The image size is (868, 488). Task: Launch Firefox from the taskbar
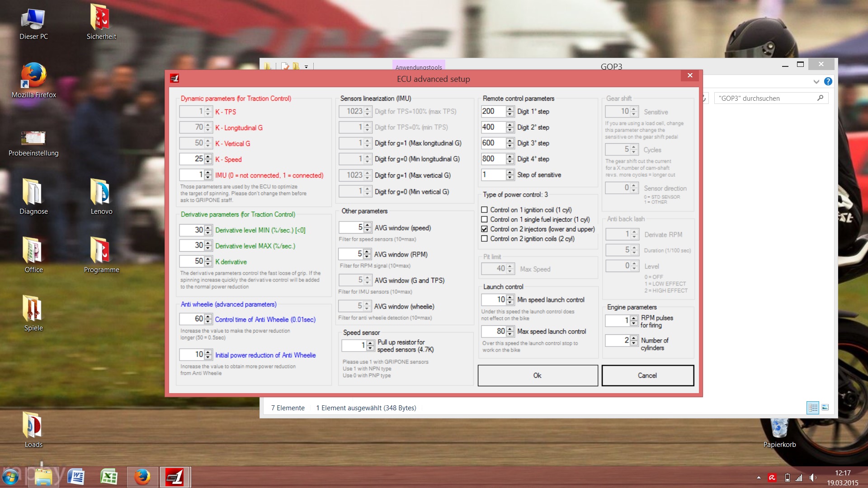pyautogui.click(x=142, y=477)
